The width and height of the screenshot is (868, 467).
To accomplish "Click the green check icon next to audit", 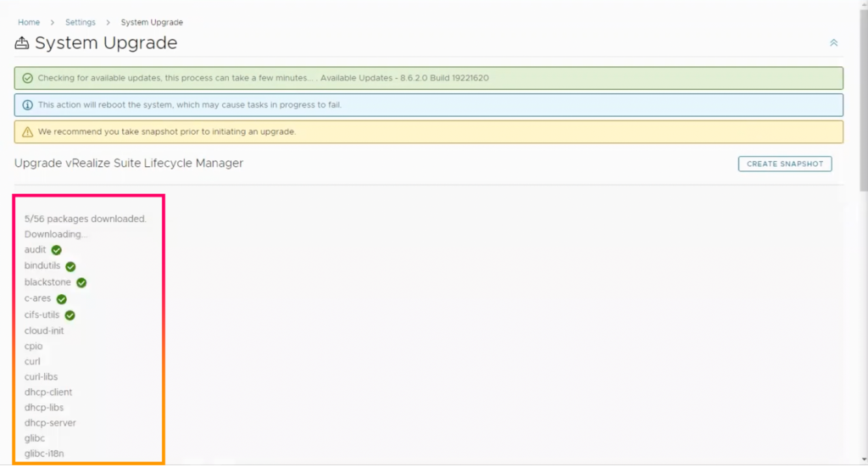I will [57, 250].
